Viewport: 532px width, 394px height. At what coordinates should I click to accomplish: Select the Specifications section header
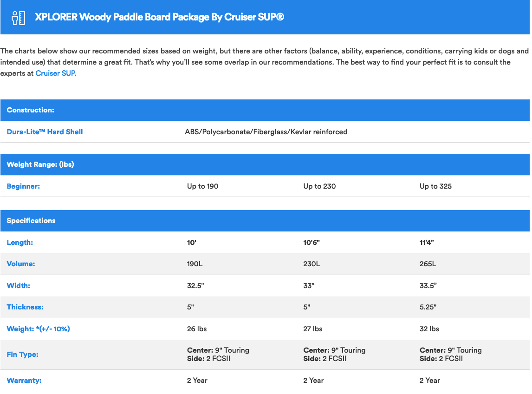(31, 221)
